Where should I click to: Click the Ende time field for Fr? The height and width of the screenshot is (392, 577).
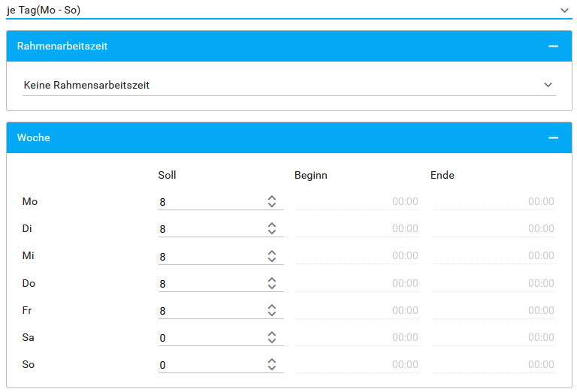pyautogui.click(x=493, y=310)
